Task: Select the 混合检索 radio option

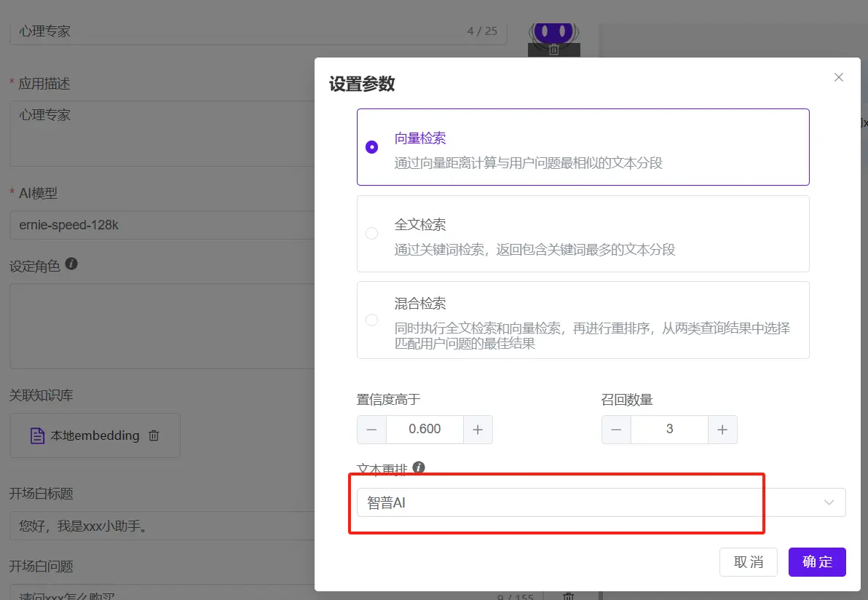Action: 371,320
